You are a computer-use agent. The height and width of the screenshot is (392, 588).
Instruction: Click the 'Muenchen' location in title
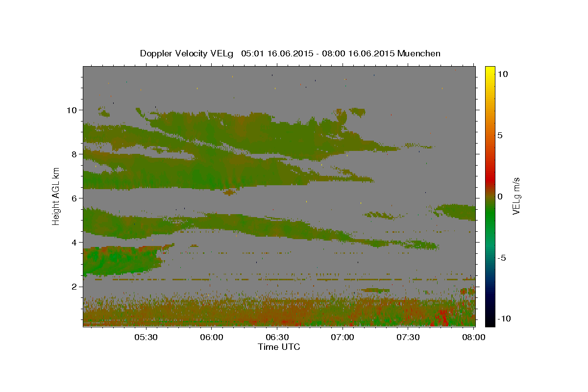pos(419,53)
